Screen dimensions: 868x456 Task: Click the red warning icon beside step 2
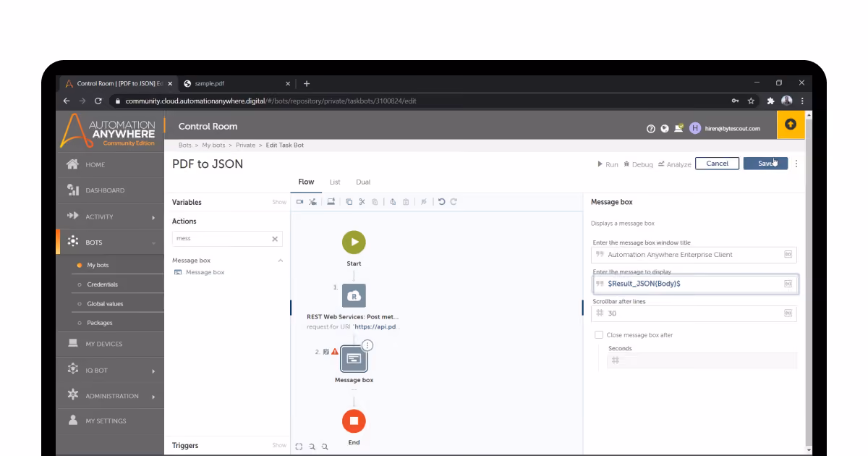click(x=335, y=352)
